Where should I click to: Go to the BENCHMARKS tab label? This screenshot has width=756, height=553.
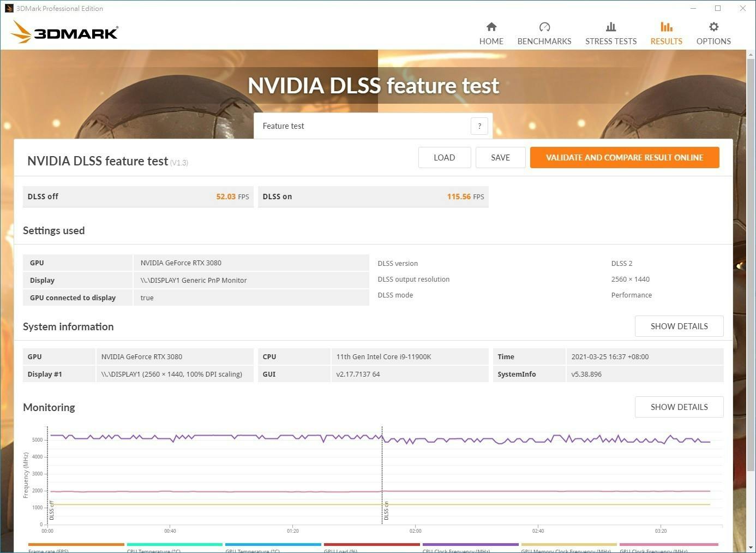(x=544, y=41)
